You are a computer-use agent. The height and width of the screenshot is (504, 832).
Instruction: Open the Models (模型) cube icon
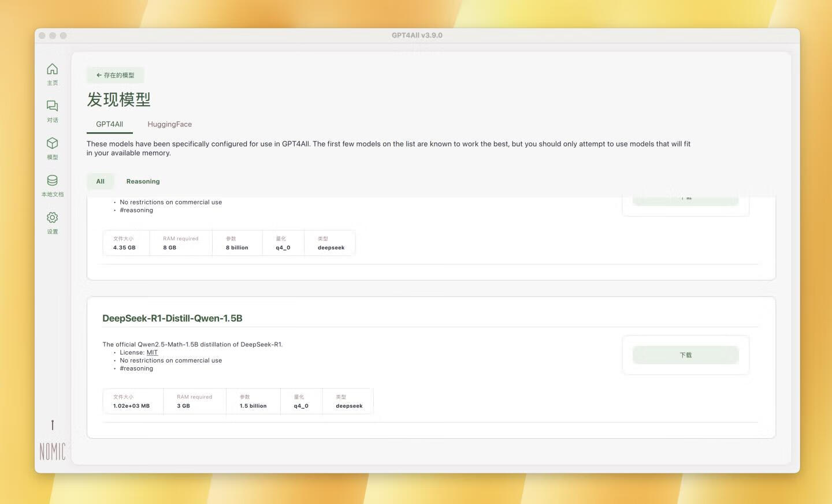52,143
